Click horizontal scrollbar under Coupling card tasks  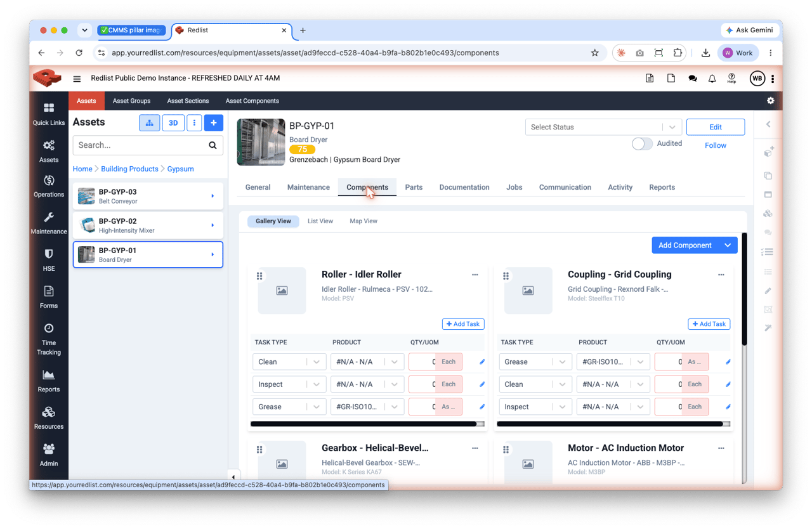click(610, 424)
